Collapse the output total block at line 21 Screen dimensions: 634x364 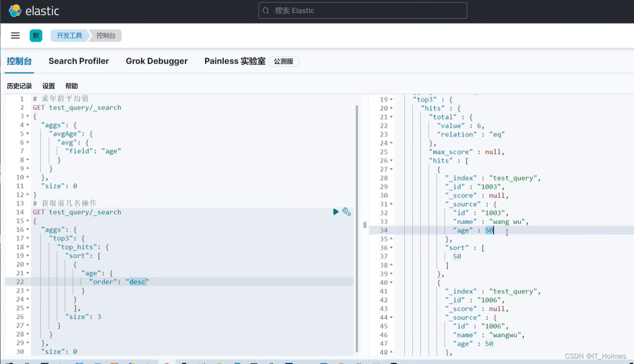click(x=391, y=117)
